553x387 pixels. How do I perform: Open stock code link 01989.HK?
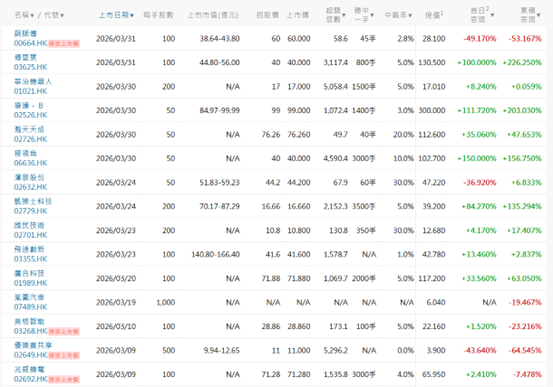point(30,283)
